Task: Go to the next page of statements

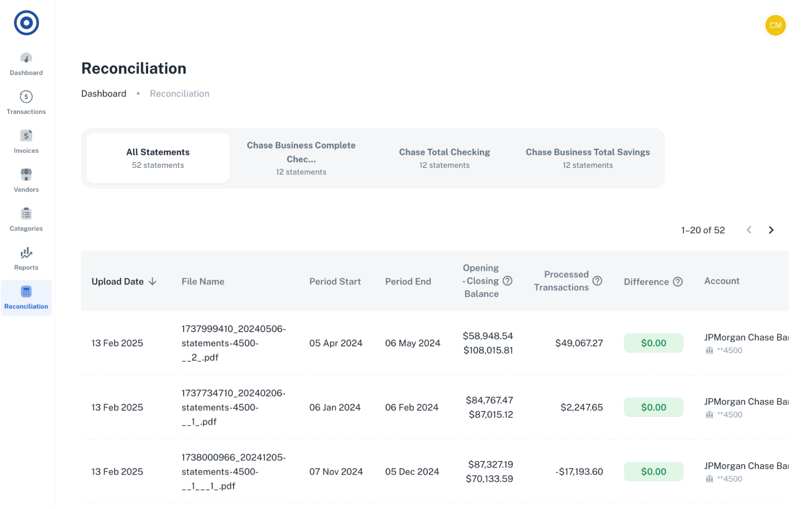Action: [771, 230]
